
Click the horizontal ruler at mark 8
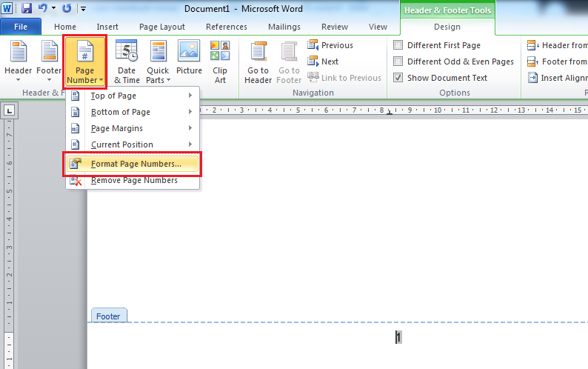tap(381, 110)
